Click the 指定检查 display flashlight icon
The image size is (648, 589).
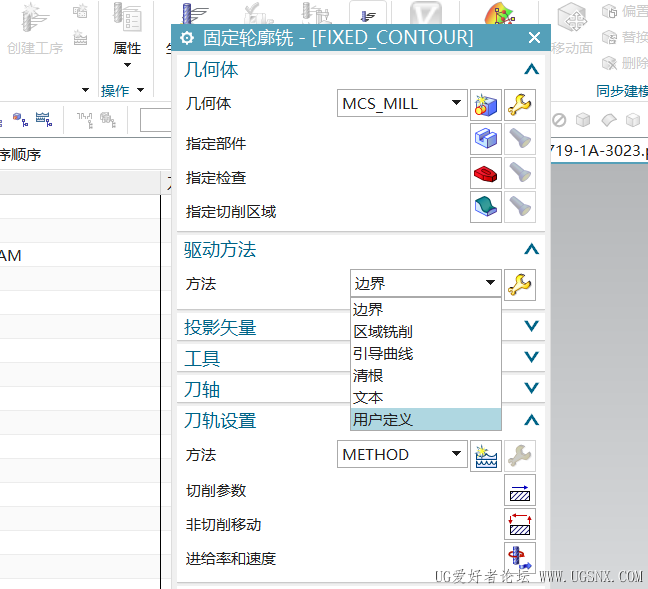click(x=520, y=173)
